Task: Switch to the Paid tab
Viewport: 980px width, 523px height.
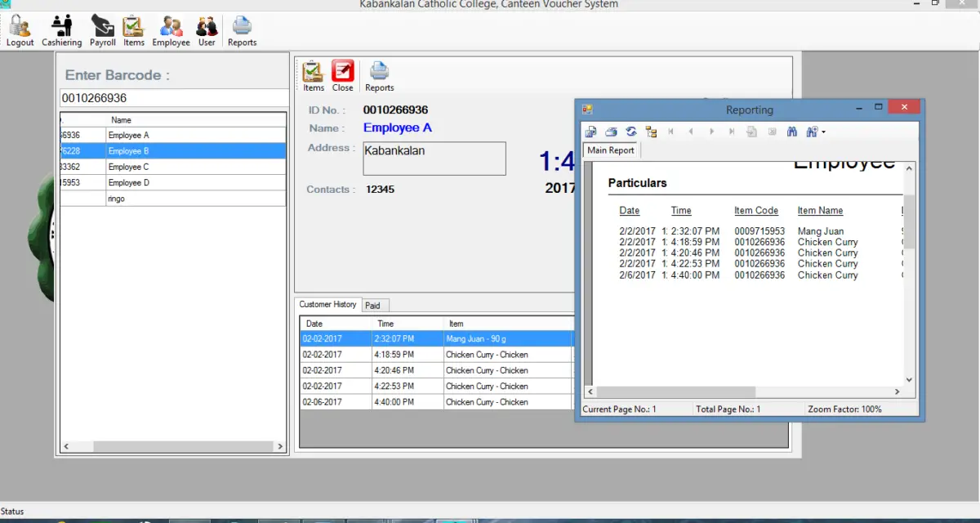Action: click(x=374, y=305)
